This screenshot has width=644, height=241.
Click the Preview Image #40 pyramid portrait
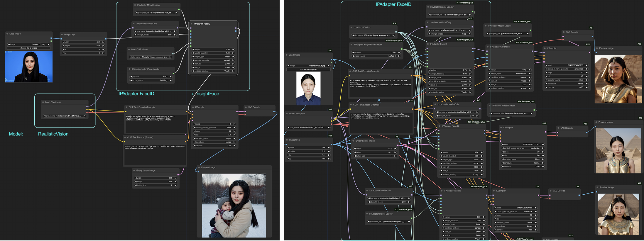618,150
